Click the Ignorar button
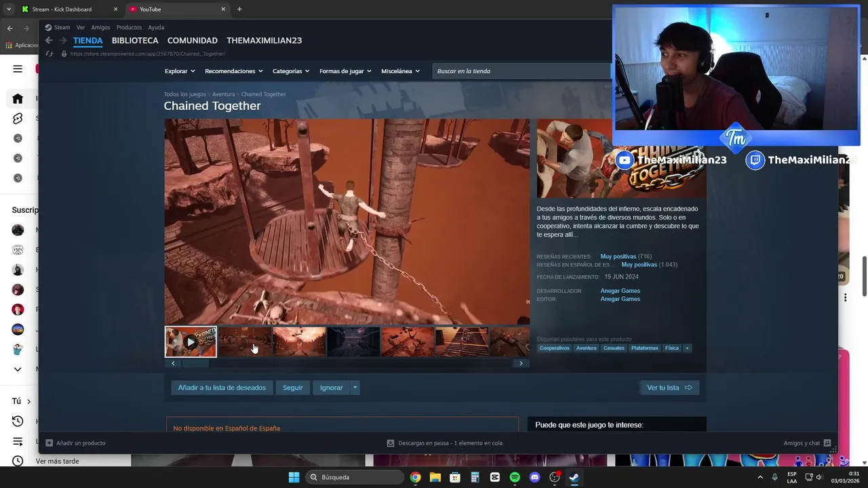This screenshot has height=488, width=868. 331,388
